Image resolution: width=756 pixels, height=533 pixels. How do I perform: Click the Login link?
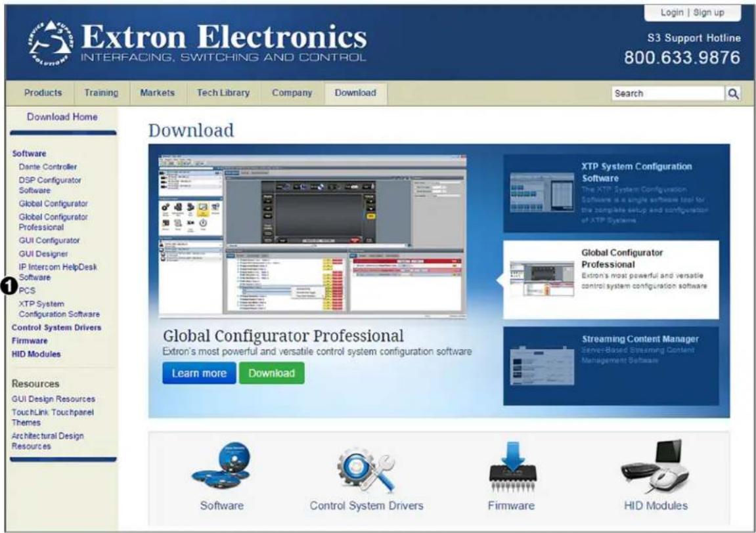[672, 12]
